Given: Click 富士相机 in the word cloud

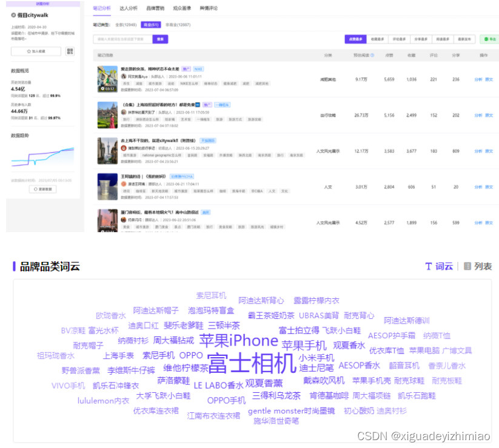Looking at the screenshot, I should click(x=252, y=363).
